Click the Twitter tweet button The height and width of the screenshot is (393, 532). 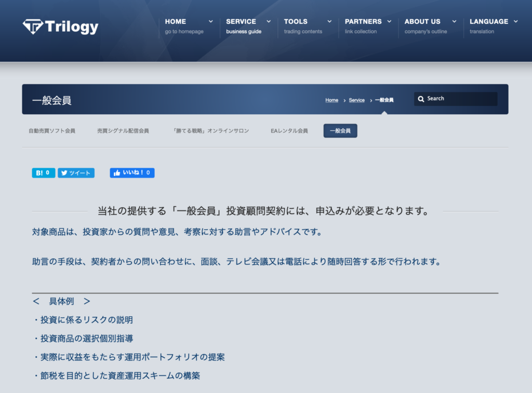[x=76, y=173]
